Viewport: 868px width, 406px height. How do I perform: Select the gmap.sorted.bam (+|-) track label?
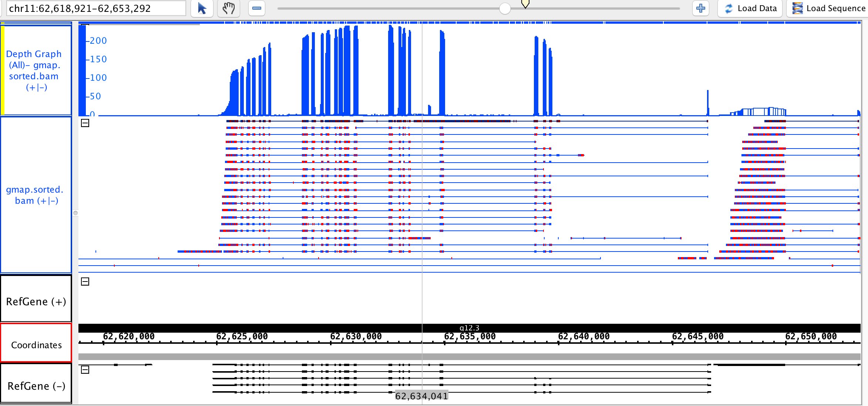36,195
